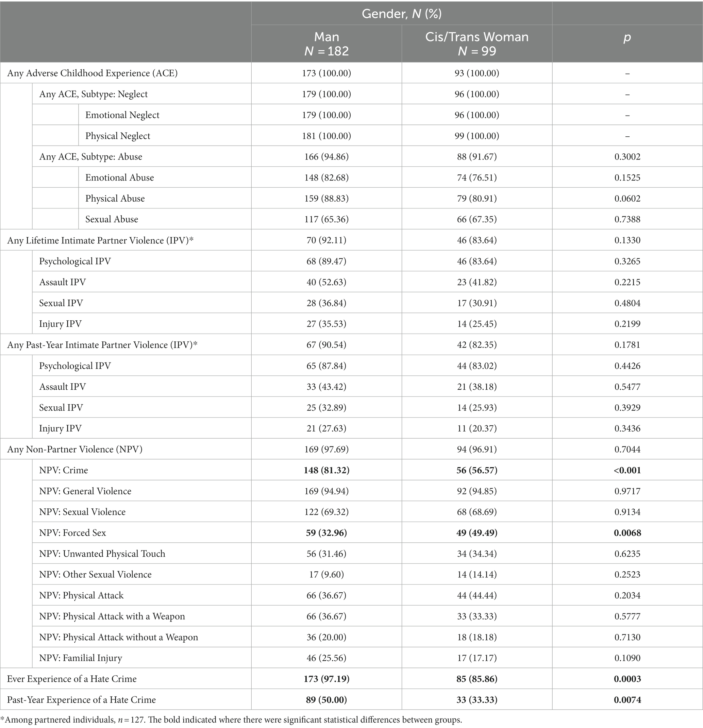Screen dimensions: 703x728
Task: Click the 'Emotional Abuse' row label
Action: coord(120,177)
